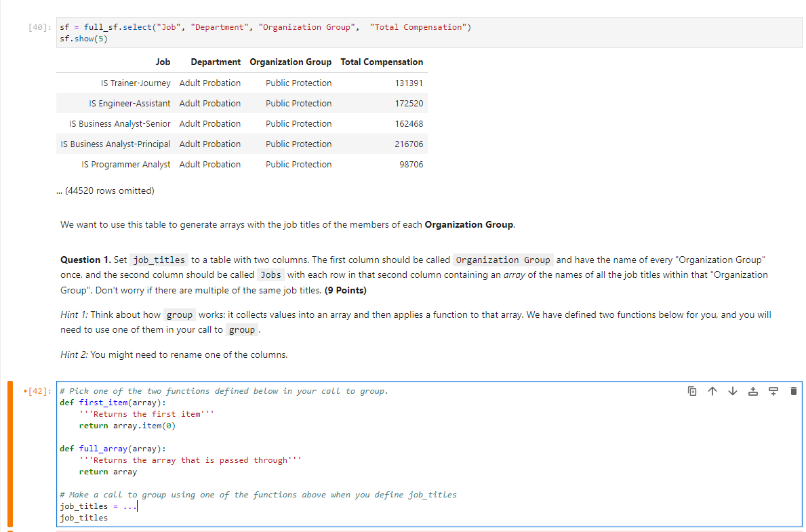This screenshot has width=806, height=532.
Task: Click the 'Hint 2:' italic label
Action: (74, 354)
